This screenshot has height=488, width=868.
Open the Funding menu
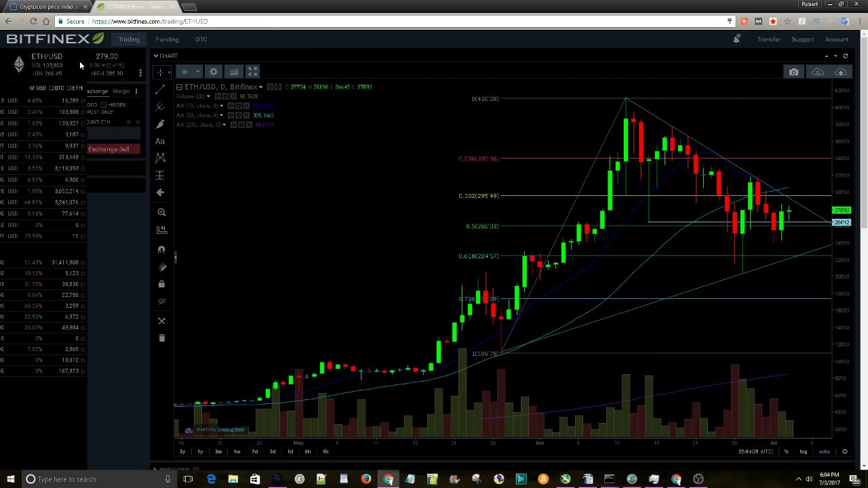click(167, 39)
